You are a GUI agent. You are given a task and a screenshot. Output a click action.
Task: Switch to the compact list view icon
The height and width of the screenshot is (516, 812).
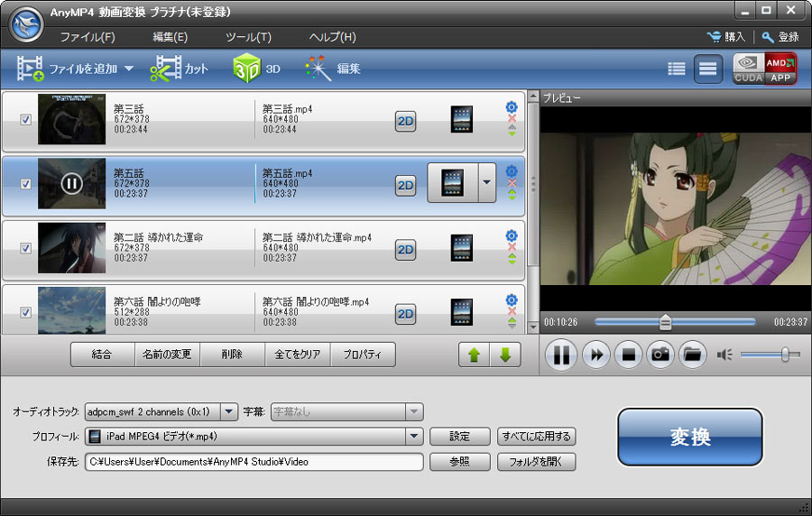tap(676, 69)
